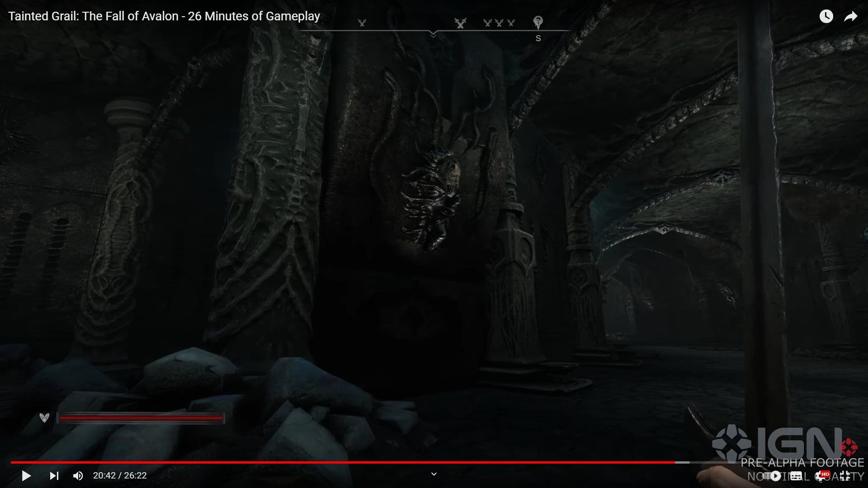
Task: Exit full screen mode
Action: (845, 476)
